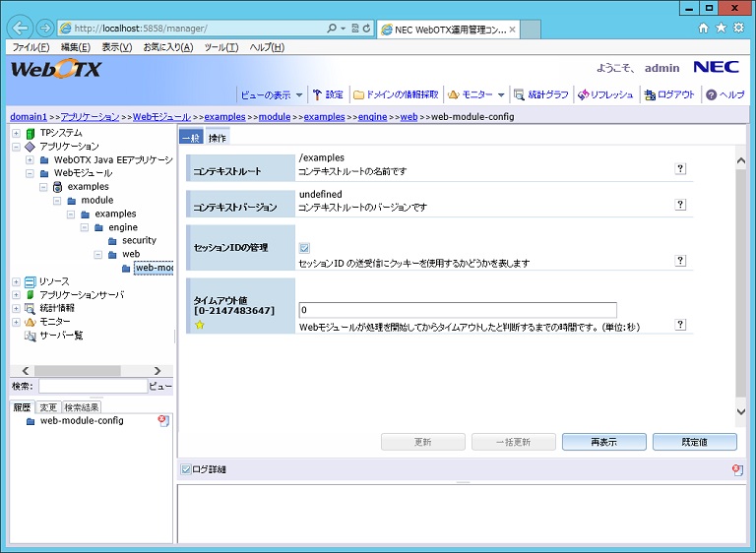Click the タイムアウト値 input field

[x=458, y=310]
